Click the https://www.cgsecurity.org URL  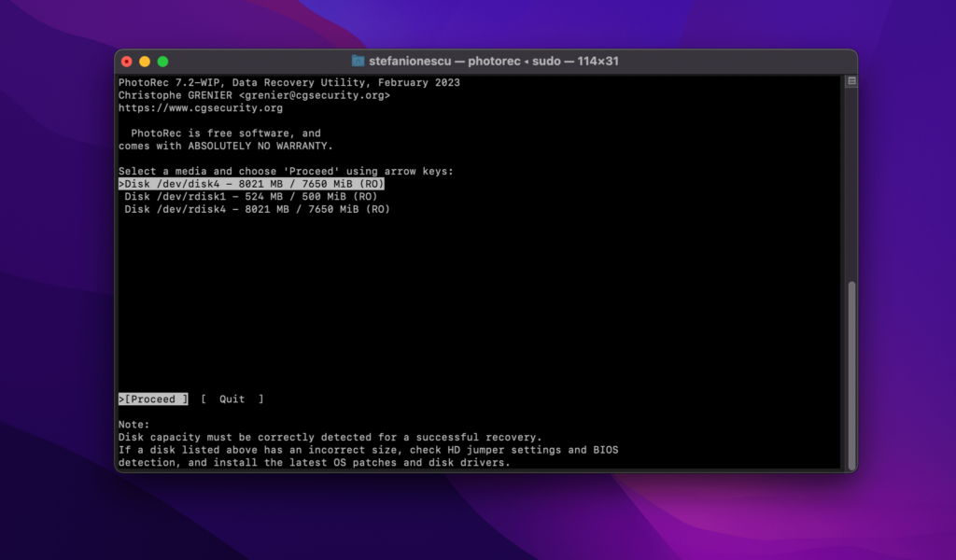click(x=201, y=108)
